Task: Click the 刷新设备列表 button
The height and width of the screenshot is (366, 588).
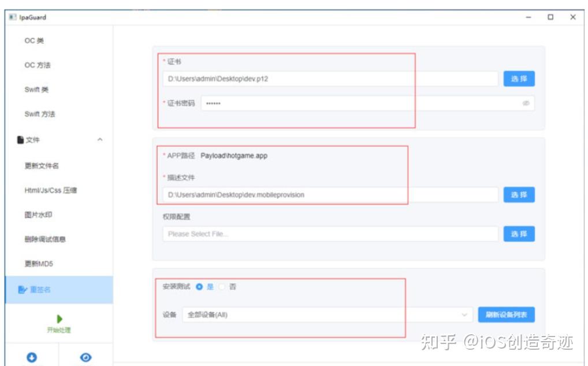Action: click(506, 314)
